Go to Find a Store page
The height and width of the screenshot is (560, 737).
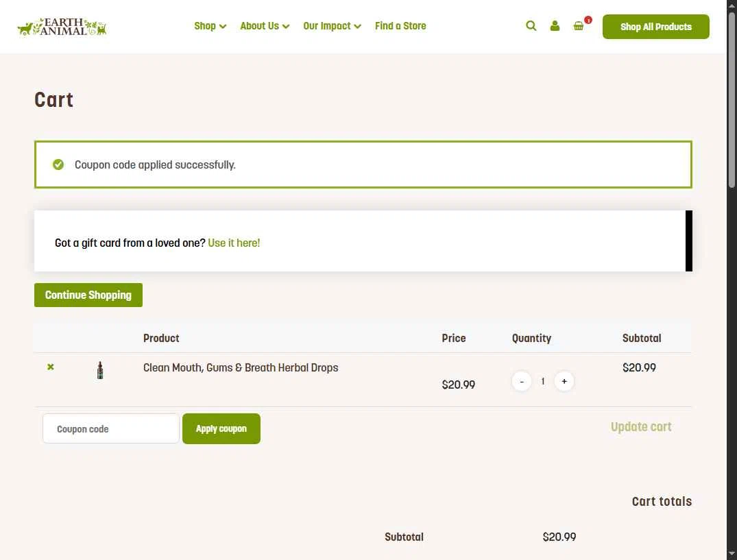400,26
